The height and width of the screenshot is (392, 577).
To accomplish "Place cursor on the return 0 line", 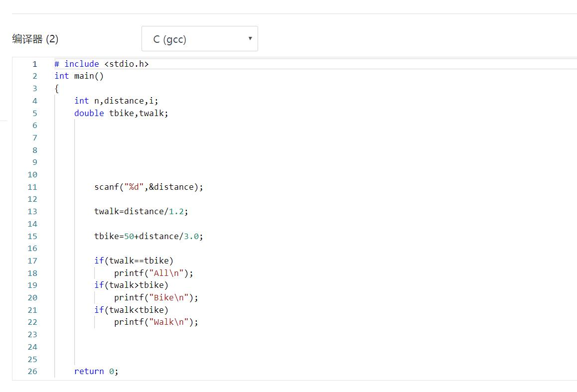I will click(x=96, y=371).
